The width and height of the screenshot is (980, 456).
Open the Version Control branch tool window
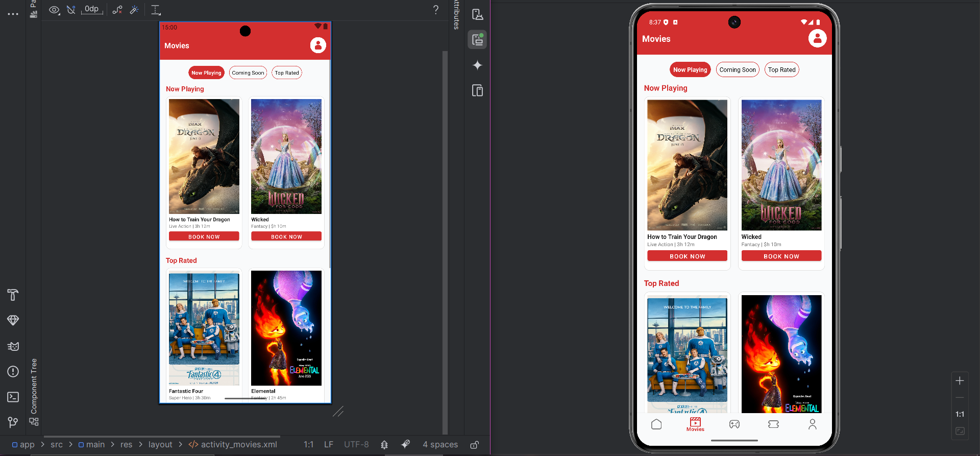[x=13, y=422]
